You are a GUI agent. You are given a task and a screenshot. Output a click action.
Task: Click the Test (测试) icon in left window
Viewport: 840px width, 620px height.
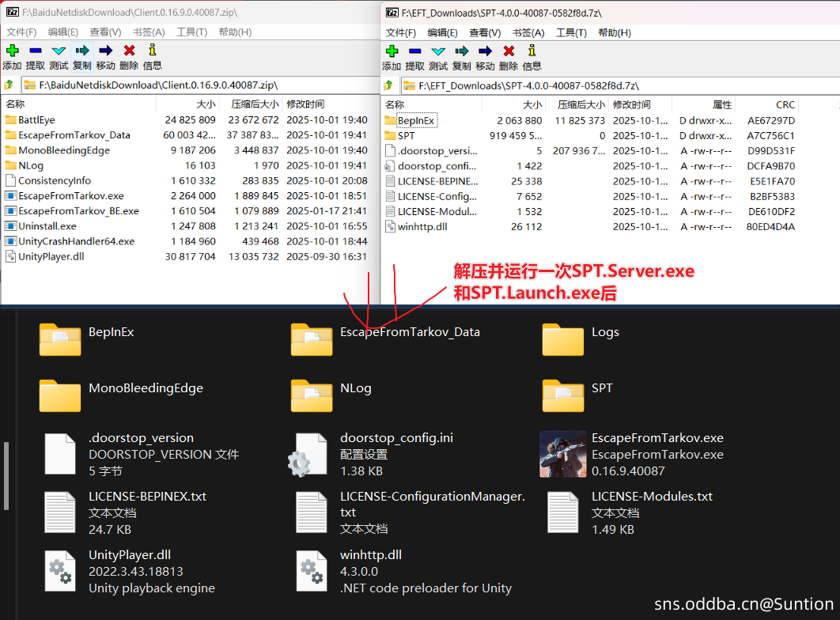(x=59, y=51)
